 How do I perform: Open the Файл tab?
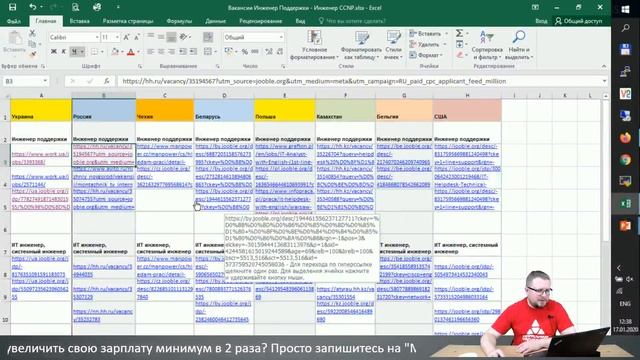click(13, 21)
